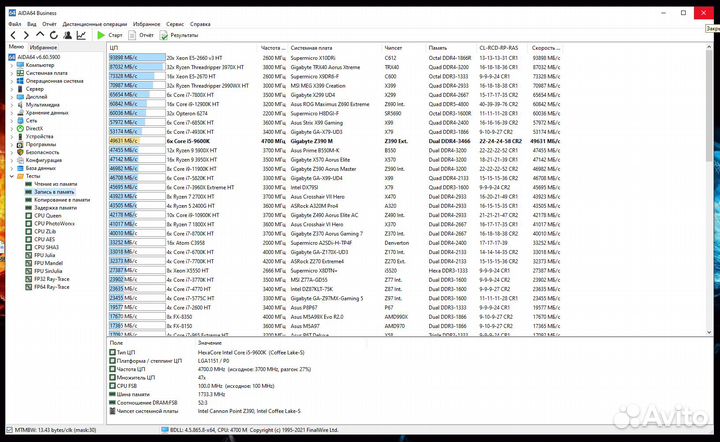This screenshot has height=442, width=720.
Task: Open the CPU Queen benchmark
Action: pyautogui.click(x=47, y=216)
